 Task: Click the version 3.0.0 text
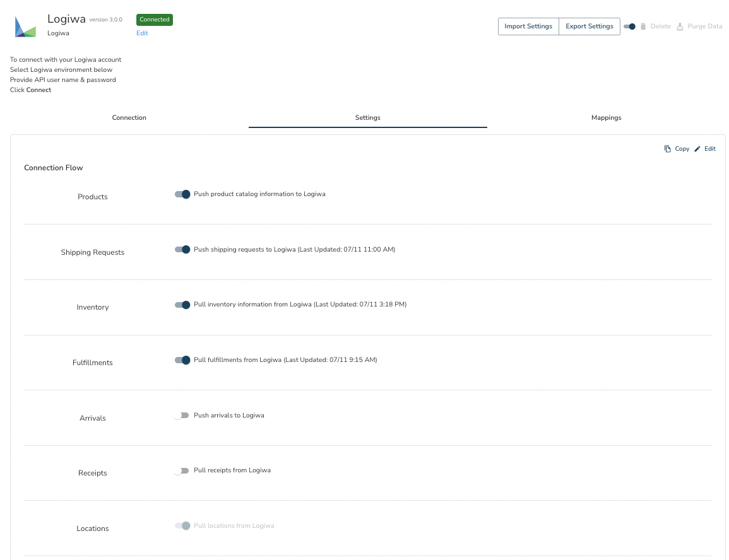(105, 20)
